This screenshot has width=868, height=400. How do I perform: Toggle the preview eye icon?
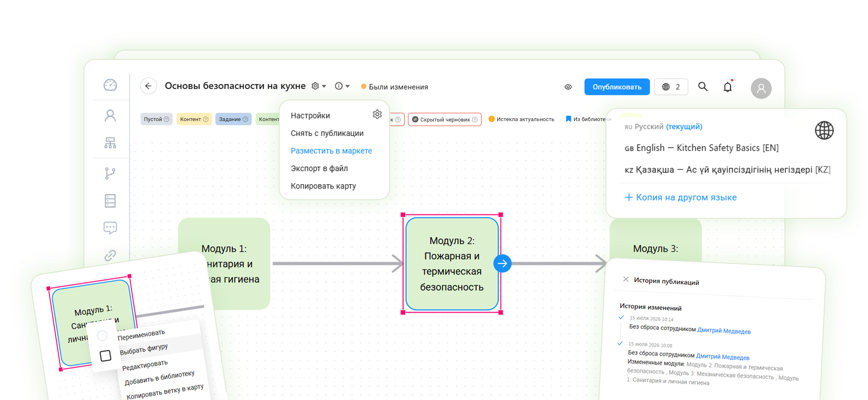[x=568, y=87]
